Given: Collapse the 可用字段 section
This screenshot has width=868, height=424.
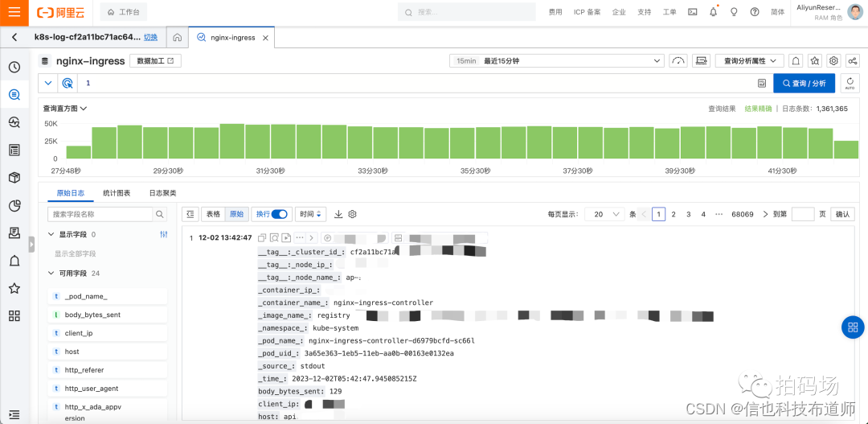Looking at the screenshot, I should click(x=51, y=274).
